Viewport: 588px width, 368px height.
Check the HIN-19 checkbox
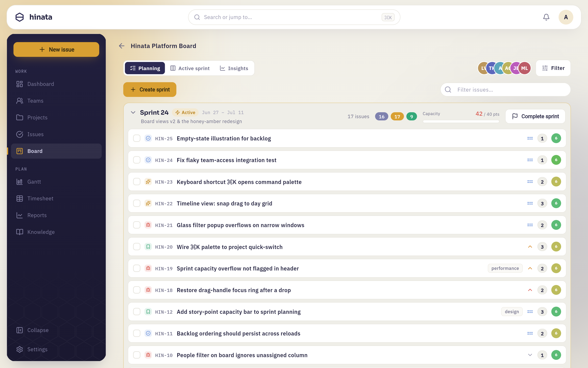pyautogui.click(x=137, y=268)
